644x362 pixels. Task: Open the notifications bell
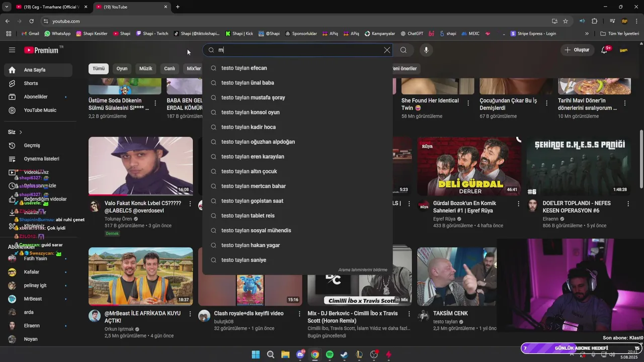[605, 50]
